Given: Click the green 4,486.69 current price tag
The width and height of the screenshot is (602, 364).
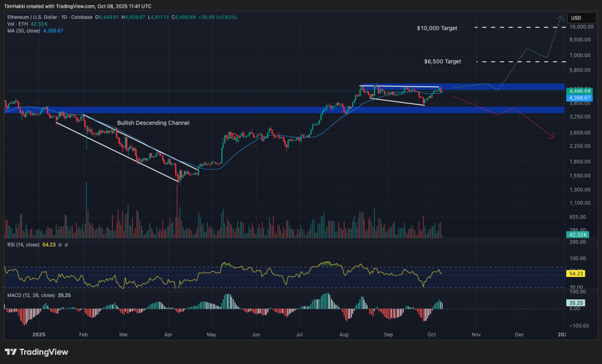Looking at the screenshot, I should pos(578,91).
